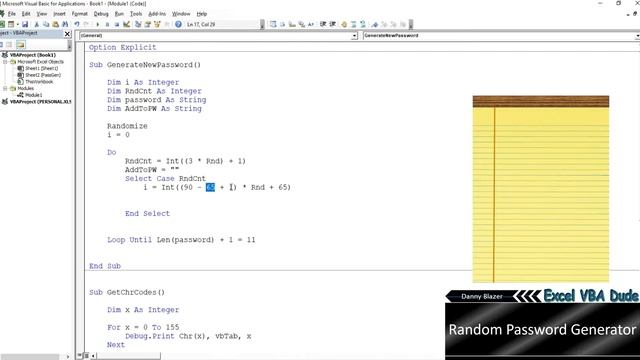Click the View Microsoft Excel icon
Image resolution: width=640 pixels, height=360 pixels.
pyautogui.click(x=2, y=24)
